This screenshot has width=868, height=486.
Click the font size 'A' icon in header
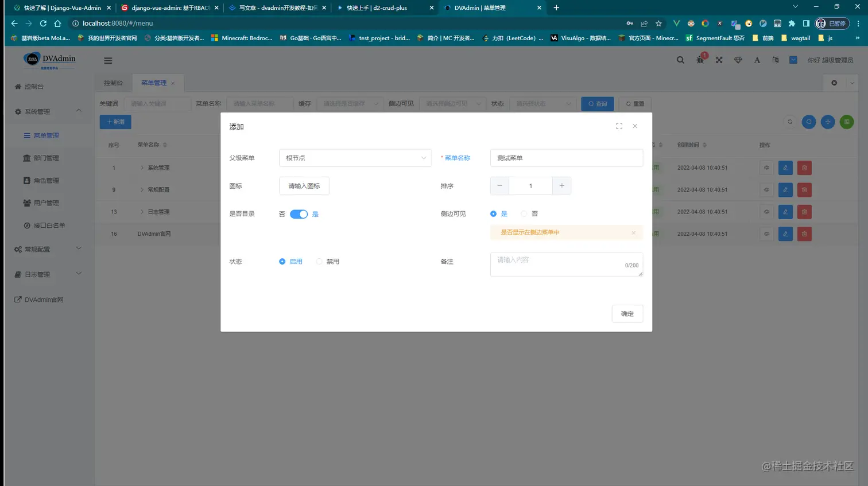(x=757, y=59)
